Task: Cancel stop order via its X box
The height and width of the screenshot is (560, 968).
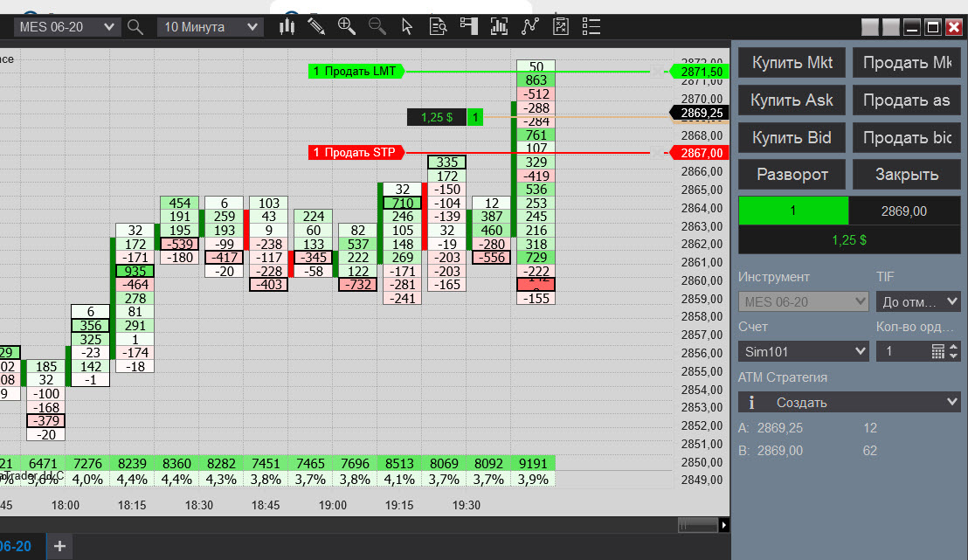Action: (658, 153)
